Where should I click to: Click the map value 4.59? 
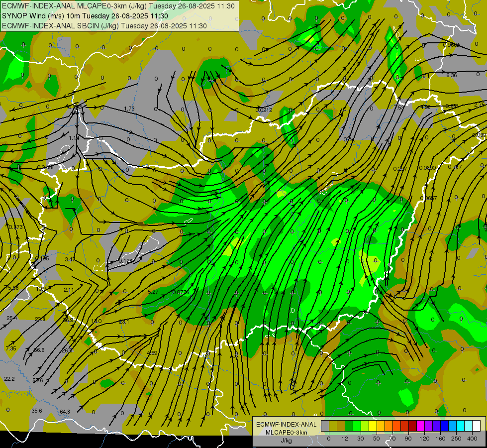pos(152,353)
